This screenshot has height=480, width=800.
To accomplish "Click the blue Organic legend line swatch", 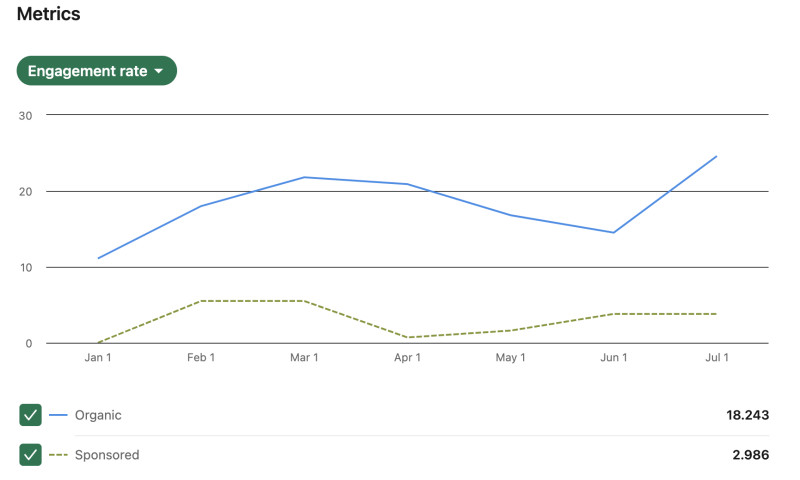I will (x=58, y=415).
